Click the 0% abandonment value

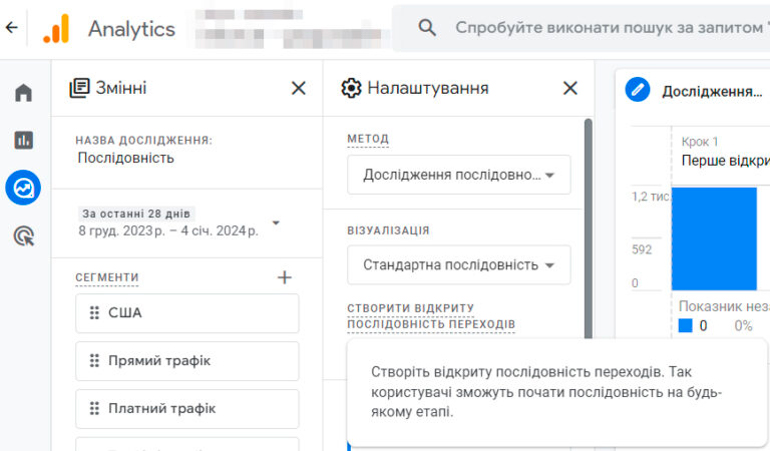[x=743, y=325]
